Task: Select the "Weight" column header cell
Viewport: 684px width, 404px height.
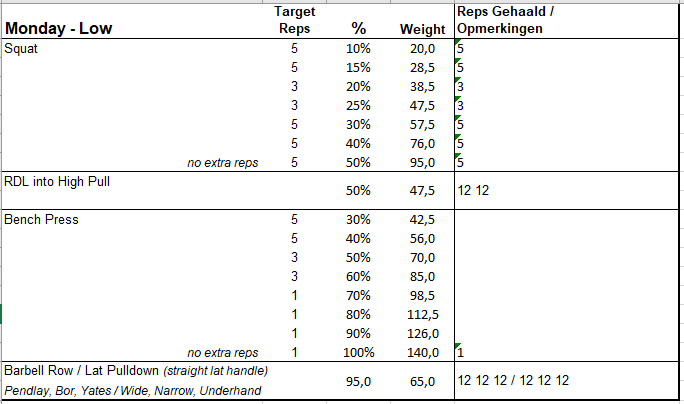Action: pos(416,29)
